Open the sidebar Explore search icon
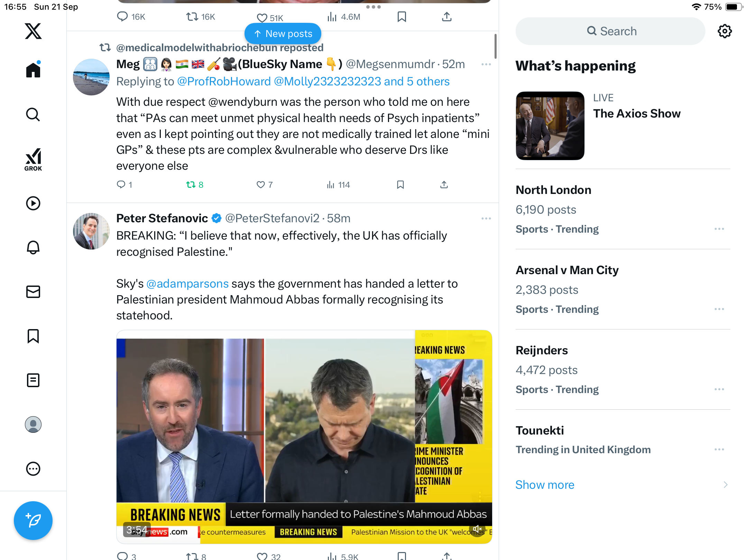Viewport: 747px width, 560px height. coord(33,114)
